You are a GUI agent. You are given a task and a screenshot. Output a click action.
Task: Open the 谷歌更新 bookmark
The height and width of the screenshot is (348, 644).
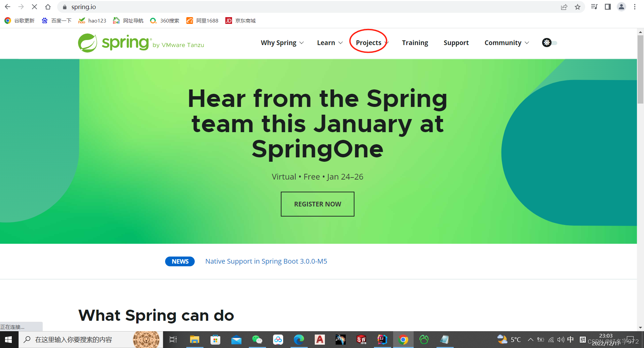[x=20, y=21]
